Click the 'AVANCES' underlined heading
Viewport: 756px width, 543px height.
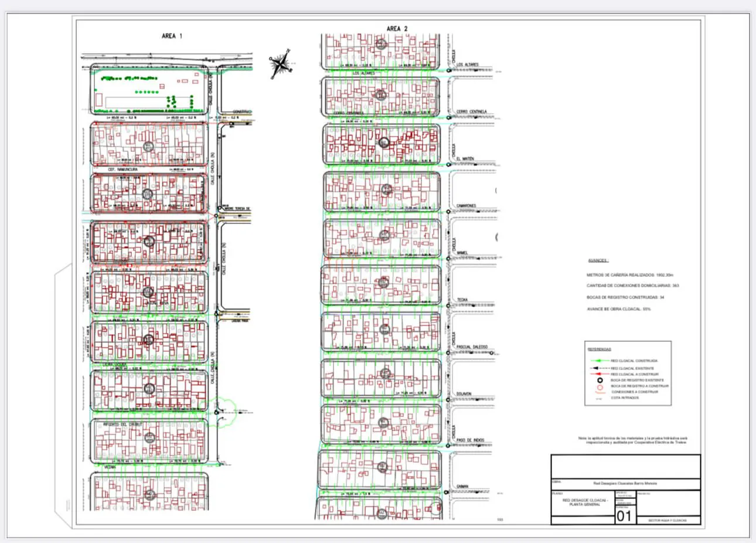click(x=598, y=260)
